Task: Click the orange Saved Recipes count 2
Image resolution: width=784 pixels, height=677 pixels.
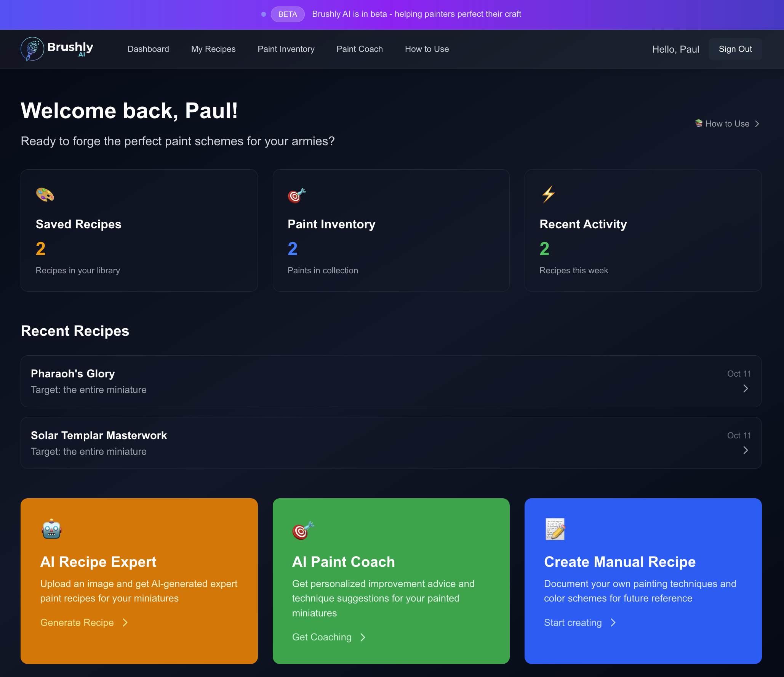Action: [41, 249]
